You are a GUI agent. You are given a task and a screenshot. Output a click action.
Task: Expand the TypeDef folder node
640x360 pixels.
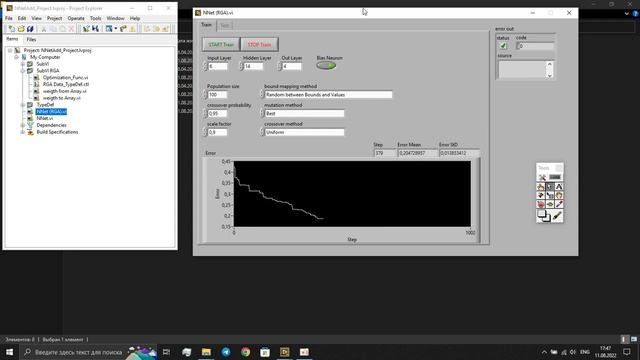pos(23,105)
